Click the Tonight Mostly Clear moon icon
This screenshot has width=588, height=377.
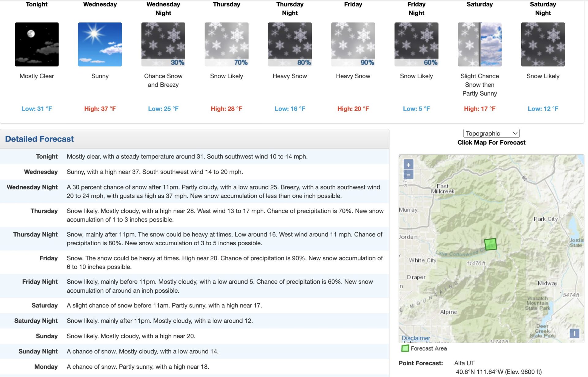(x=37, y=44)
